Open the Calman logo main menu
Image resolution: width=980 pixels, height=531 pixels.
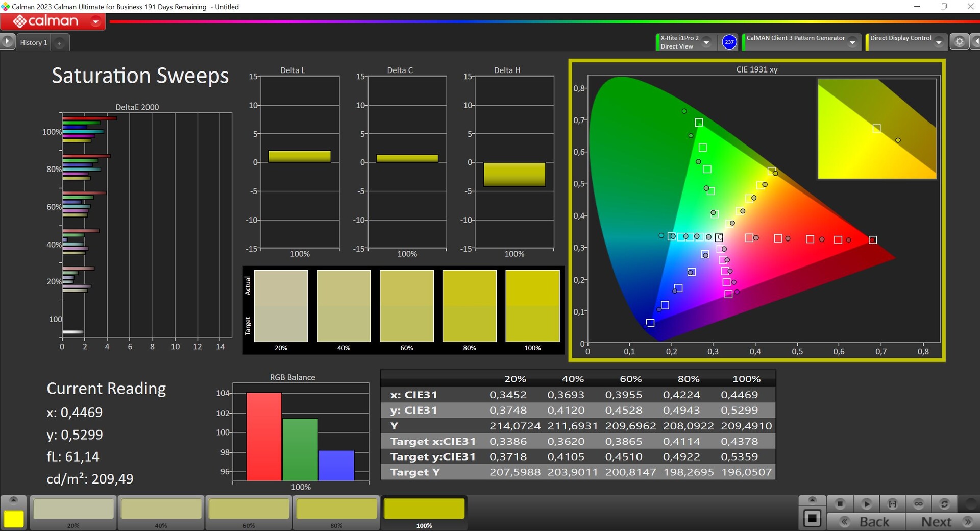(x=53, y=21)
